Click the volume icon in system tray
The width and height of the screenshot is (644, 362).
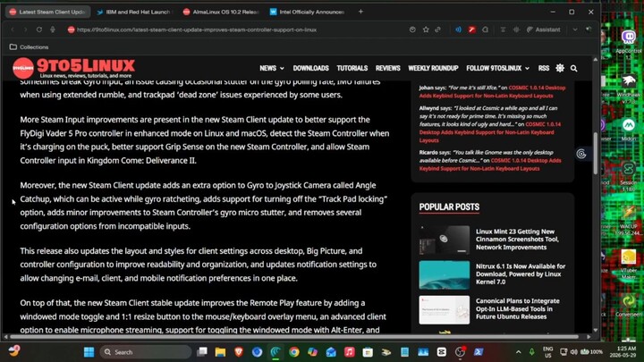click(x=573, y=352)
